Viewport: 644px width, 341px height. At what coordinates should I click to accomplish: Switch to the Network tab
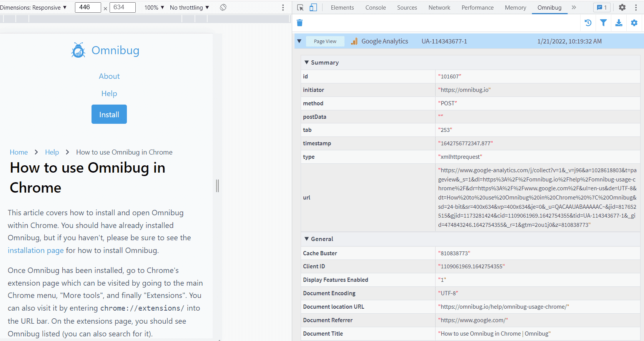(x=439, y=7)
